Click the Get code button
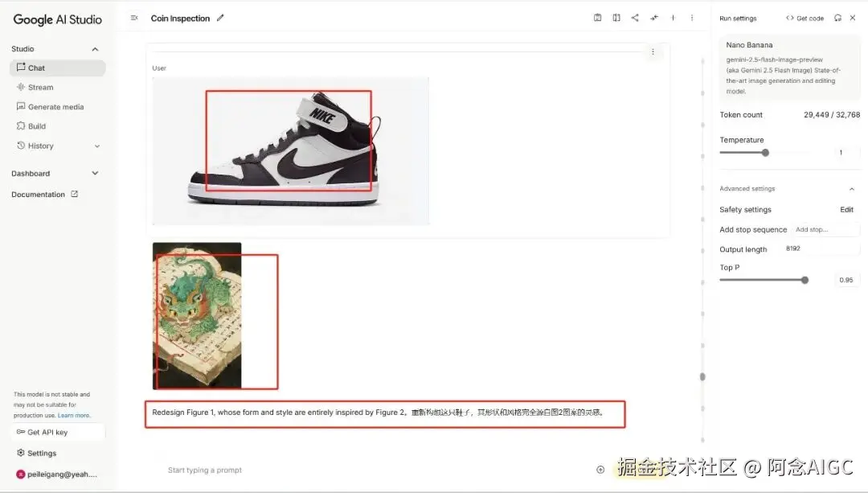Screen dimensions: 868x493 tap(805, 18)
